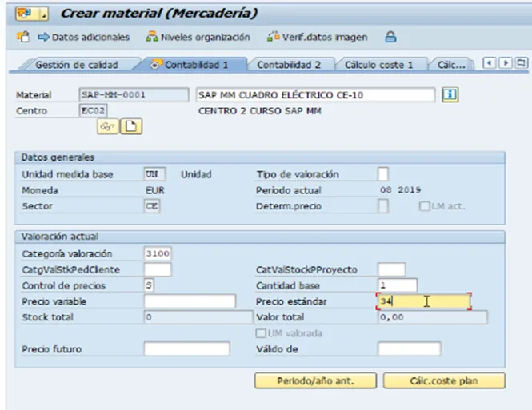Click the material information icon
The width and height of the screenshot is (532, 410).
[450, 94]
